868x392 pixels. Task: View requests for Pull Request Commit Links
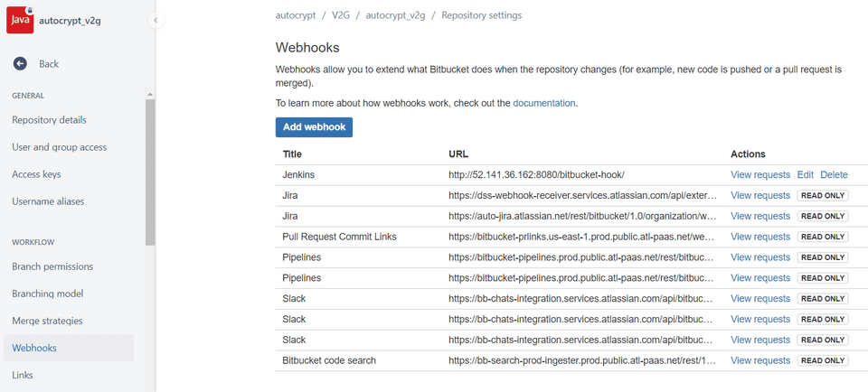(759, 237)
